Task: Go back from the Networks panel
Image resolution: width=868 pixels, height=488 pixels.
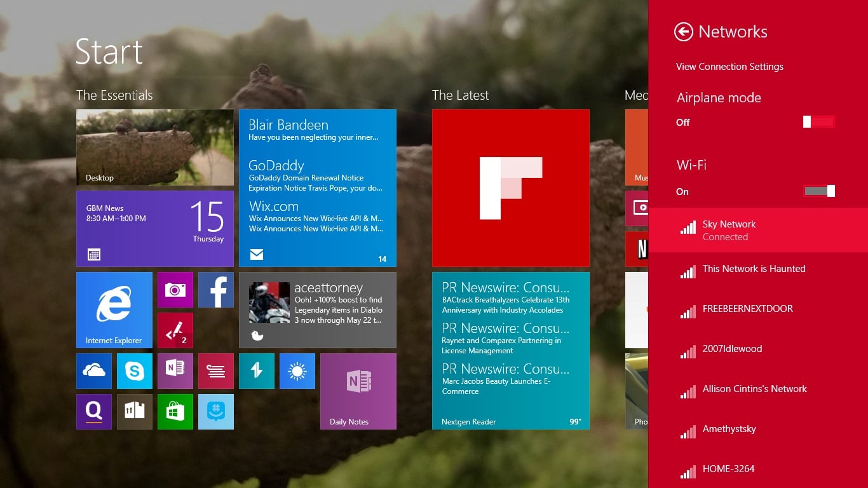Action: click(x=683, y=31)
